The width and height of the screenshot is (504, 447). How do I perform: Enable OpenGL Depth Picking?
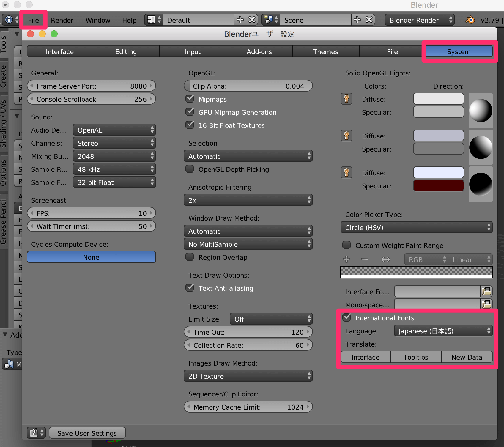click(x=190, y=169)
